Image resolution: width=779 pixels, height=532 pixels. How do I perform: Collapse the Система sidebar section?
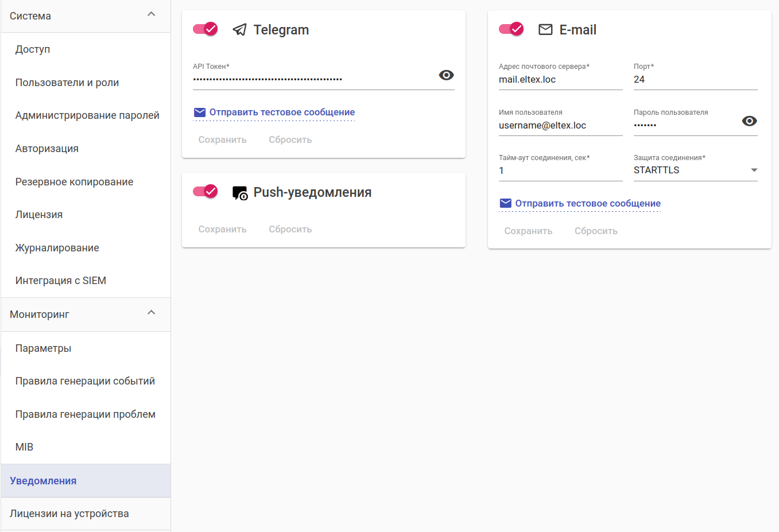pos(152,14)
